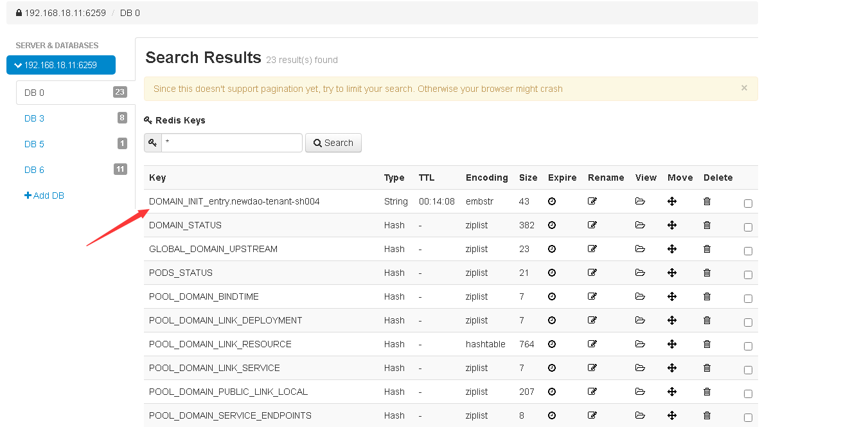
Task: Click the SERVER & DATABASES heading
Action: [x=57, y=46]
